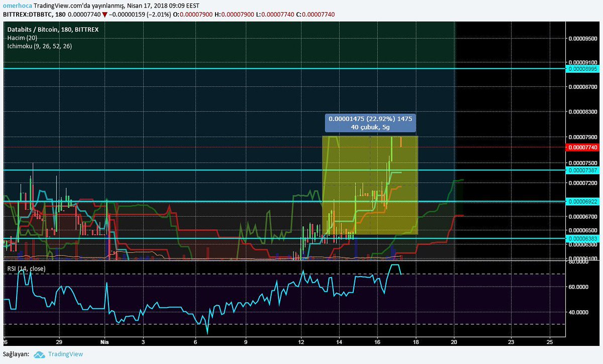603x364 pixels.
Task: Click the cyan 0.00008995 price level label
Action: pos(584,69)
